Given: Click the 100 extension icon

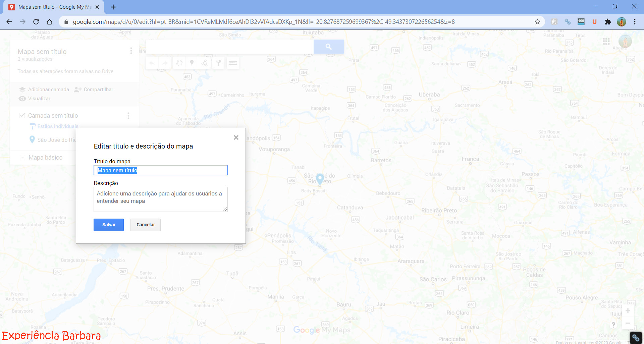Looking at the screenshot, I should (581, 22).
